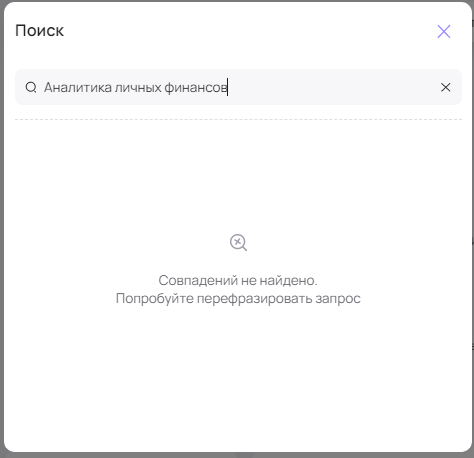Viewport: 474px width, 458px height.
Task: Click the blinking text caret after финансов
Action: 227,87
